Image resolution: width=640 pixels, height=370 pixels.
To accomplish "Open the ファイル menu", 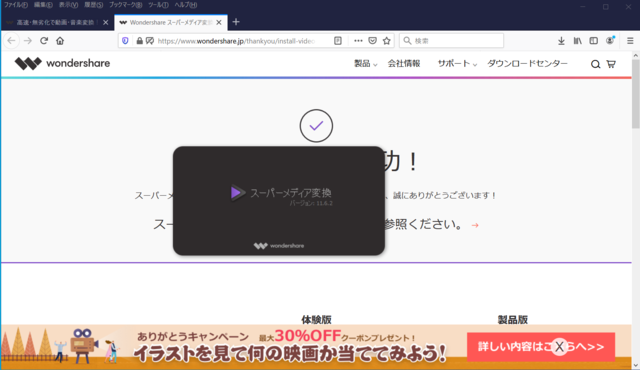I will 16,5.
